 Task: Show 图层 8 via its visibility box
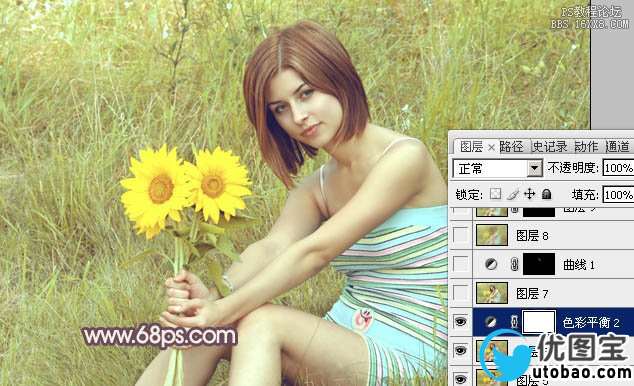[x=461, y=235]
